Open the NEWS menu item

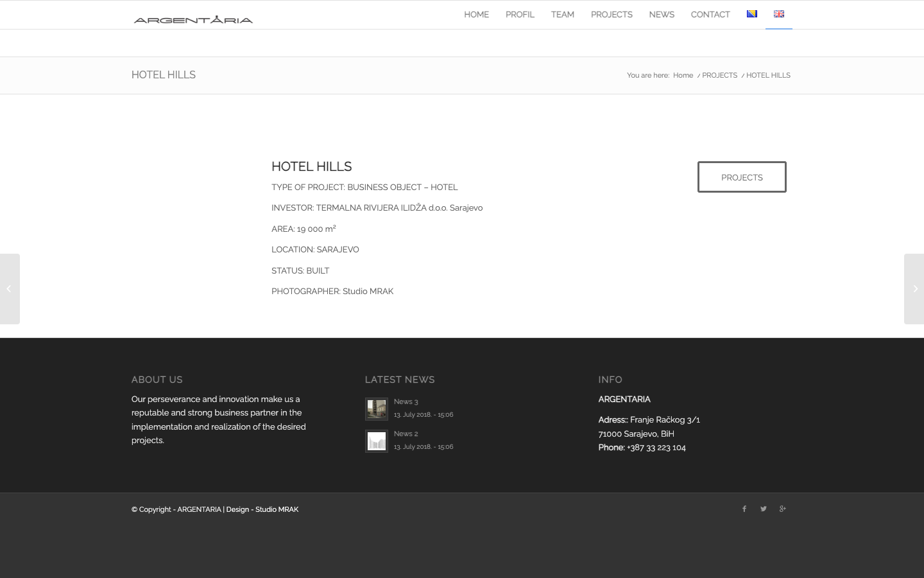pyautogui.click(x=662, y=14)
